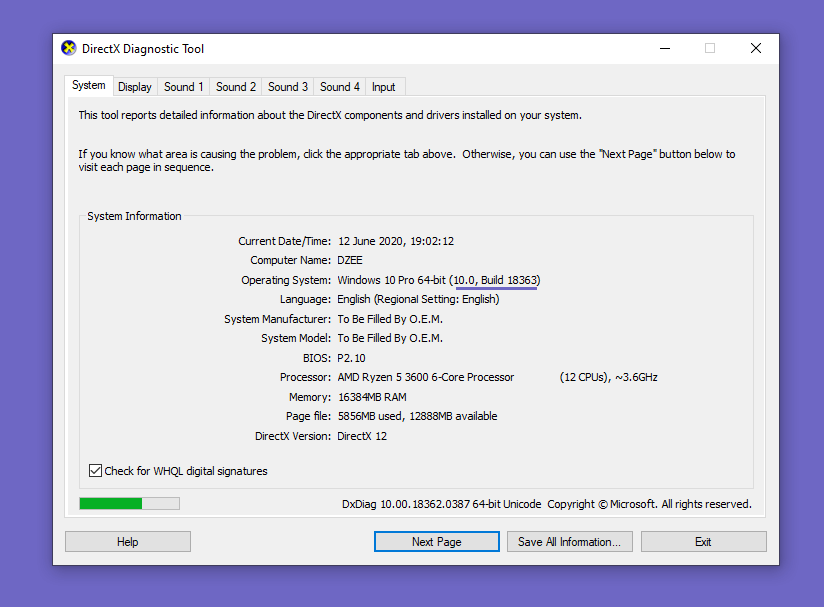The width and height of the screenshot is (824, 607).
Task: Click the (12 CPUs), ~3.6GHz text
Action: (x=609, y=377)
